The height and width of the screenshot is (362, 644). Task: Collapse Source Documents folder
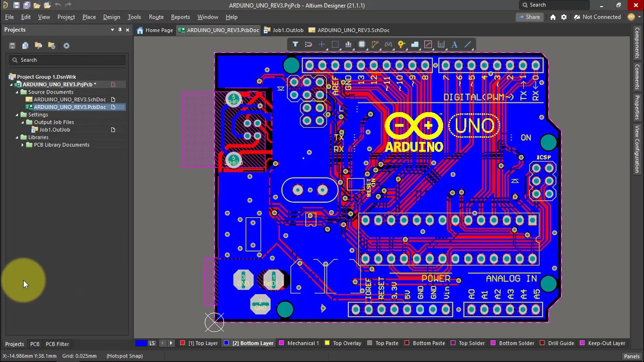[x=17, y=92]
